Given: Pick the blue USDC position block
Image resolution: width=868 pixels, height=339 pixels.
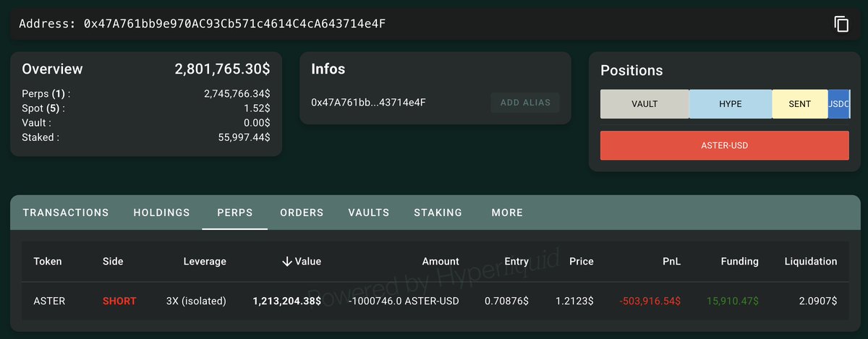Looking at the screenshot, I should [x=839, y=104].
